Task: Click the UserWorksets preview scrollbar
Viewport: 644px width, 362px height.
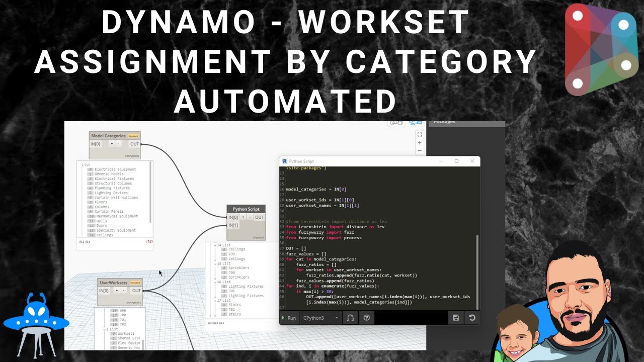Action: [143, 344]
